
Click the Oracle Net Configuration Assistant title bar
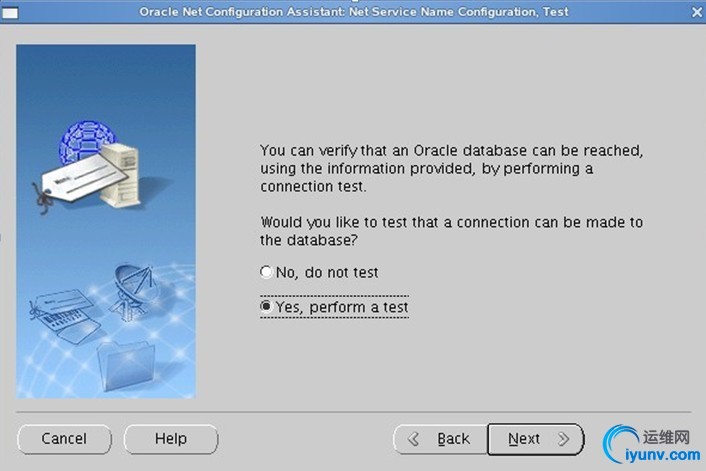pyautogui.click(x=353, y=11)
